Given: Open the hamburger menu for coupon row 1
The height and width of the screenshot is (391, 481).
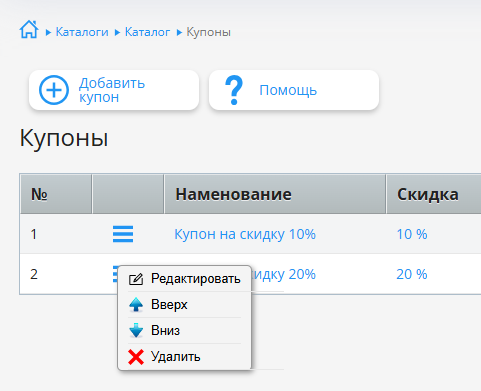Looking at the screenshot, I should (123, 234).
